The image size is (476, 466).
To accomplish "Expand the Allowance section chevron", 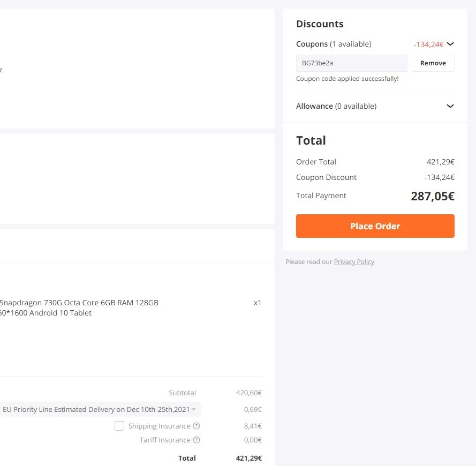I will coord(450,106).
